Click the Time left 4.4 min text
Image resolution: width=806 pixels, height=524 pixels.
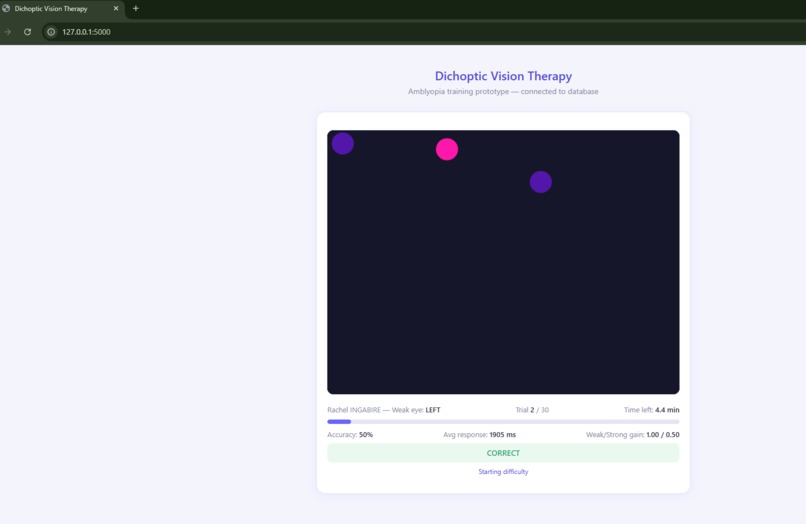651,410
